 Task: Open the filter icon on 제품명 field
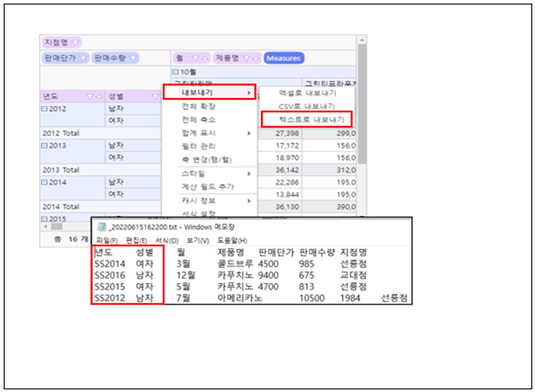tap(246, 58)
